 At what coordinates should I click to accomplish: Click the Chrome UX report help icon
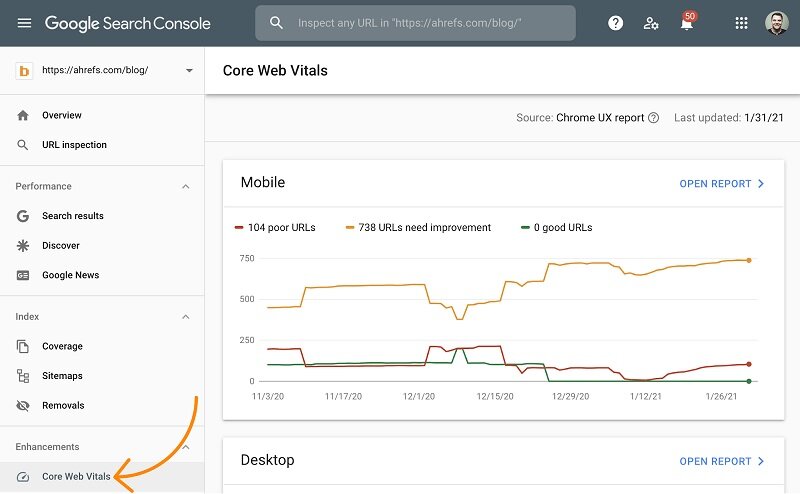coord(653,118)
